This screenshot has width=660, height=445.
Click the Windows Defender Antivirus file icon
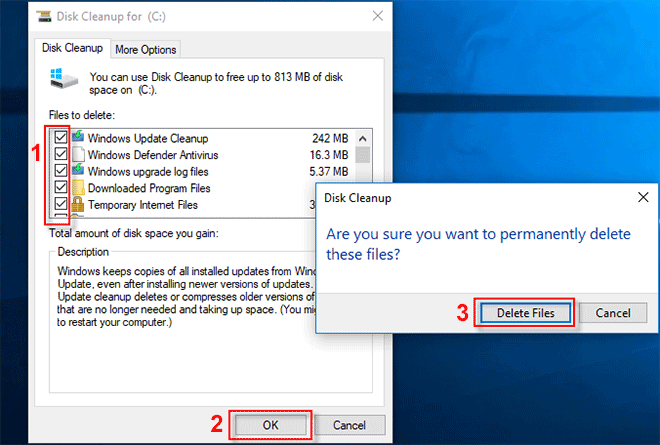tap(78, 154)
